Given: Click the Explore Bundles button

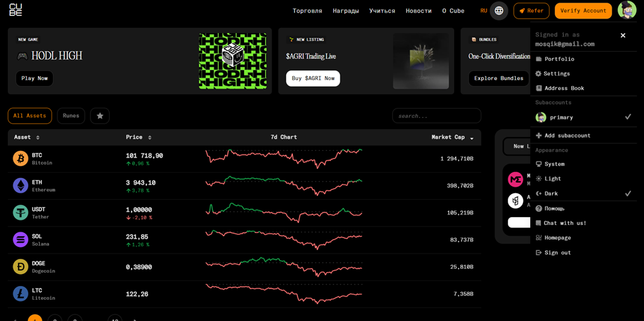Looking at the screenshot, I should coord(499,79).
